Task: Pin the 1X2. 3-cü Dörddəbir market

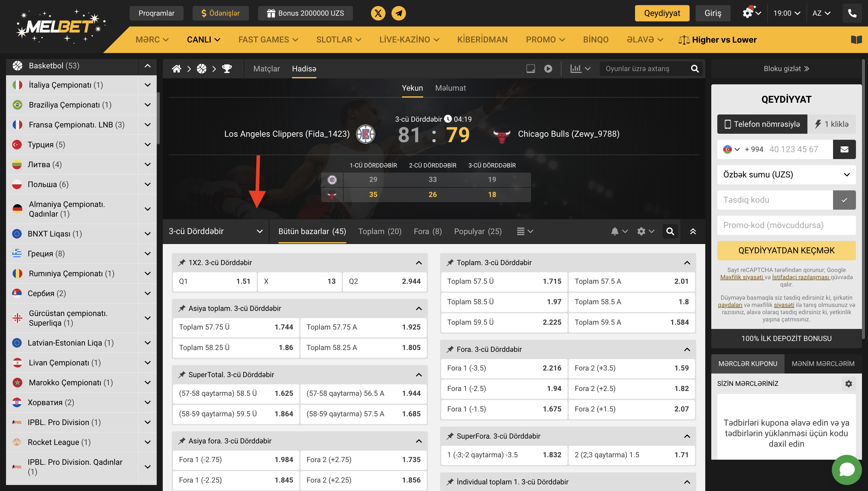Action: click(182, 262)
